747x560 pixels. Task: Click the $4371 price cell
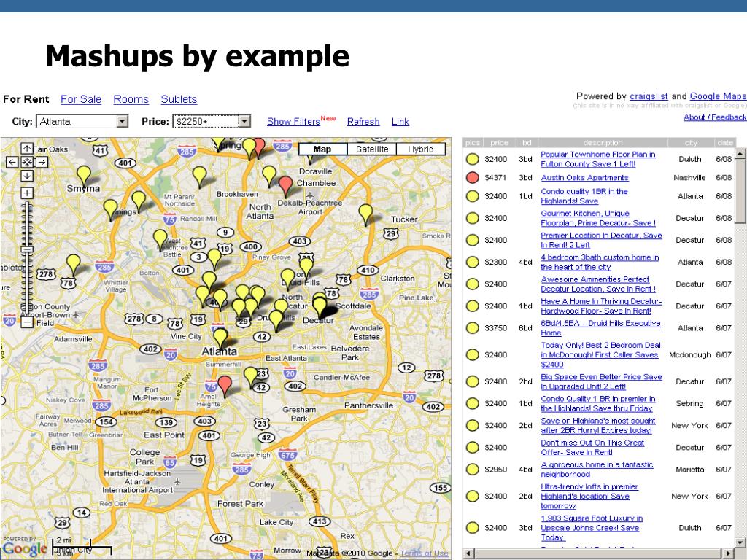coord(495,178)
